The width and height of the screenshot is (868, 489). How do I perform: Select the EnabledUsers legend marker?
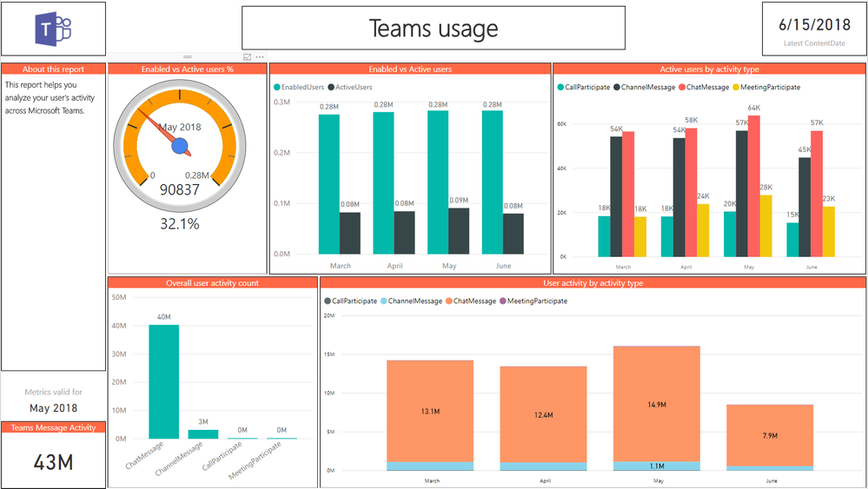[277, 88]
